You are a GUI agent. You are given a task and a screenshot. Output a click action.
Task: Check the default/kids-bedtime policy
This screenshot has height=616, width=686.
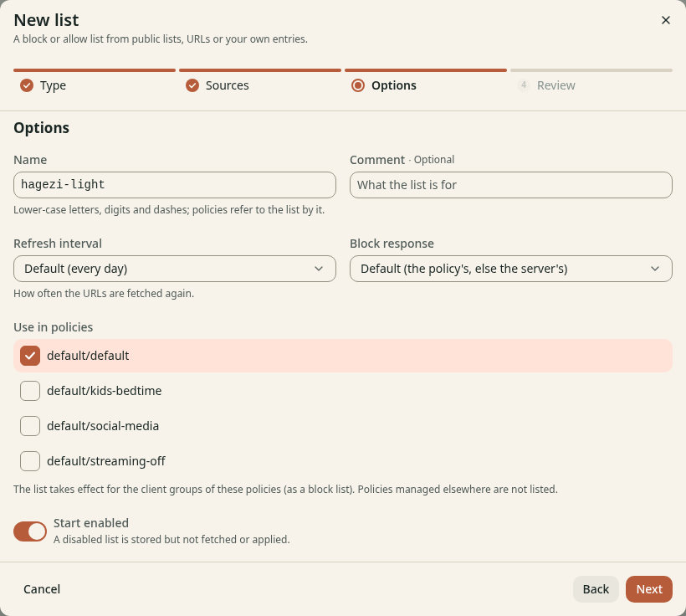30,391
